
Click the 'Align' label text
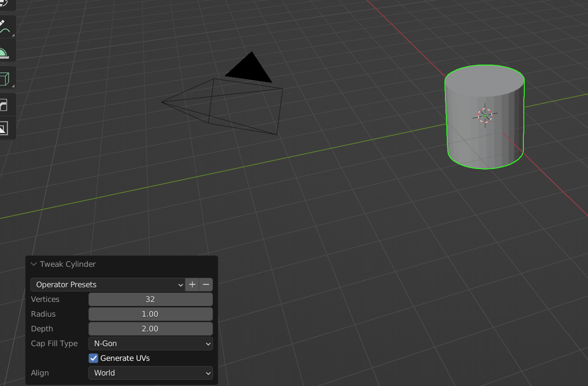[40, 373]
